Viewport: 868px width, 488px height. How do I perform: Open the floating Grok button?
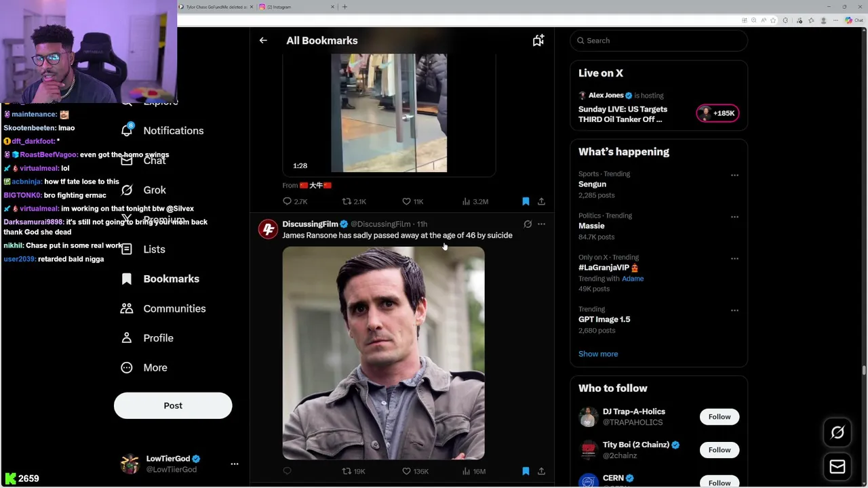tap(837, 432)
